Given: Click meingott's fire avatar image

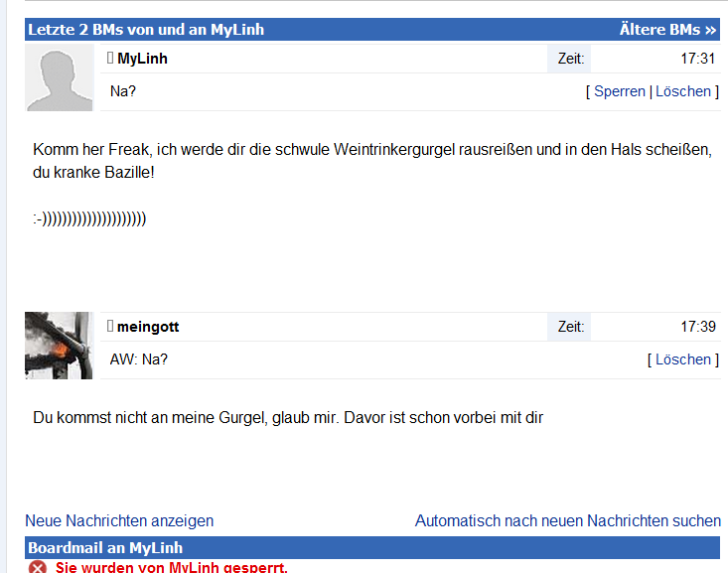Looking at the screenshot, I should click(x=59, y=346).
